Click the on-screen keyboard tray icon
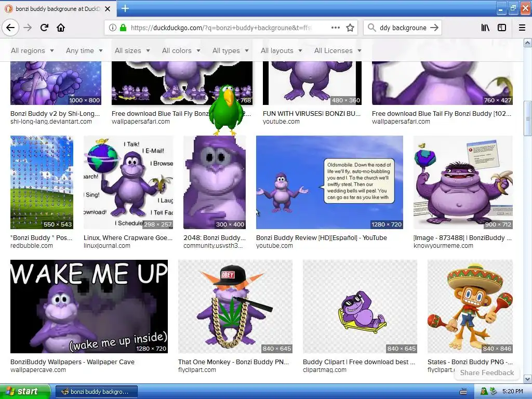The width and height of the screenshot is (532, 399). point(463,392)
